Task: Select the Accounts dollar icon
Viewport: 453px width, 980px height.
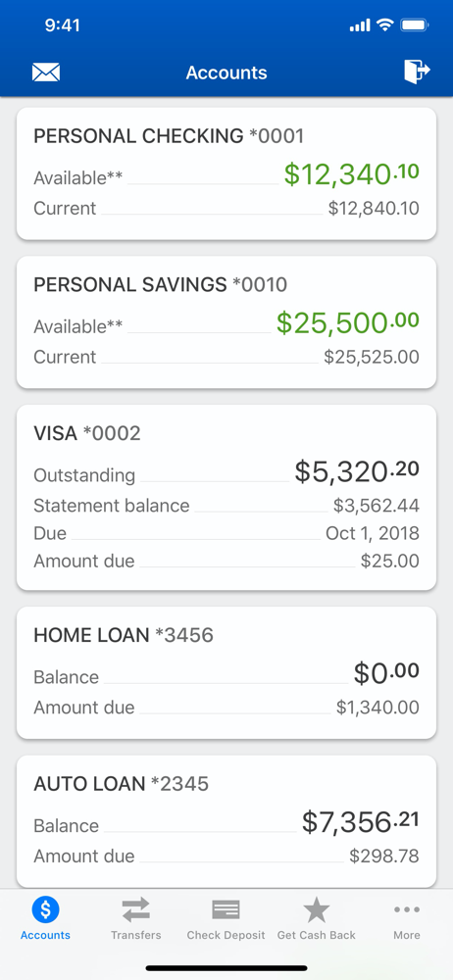Action: point(45,909)
